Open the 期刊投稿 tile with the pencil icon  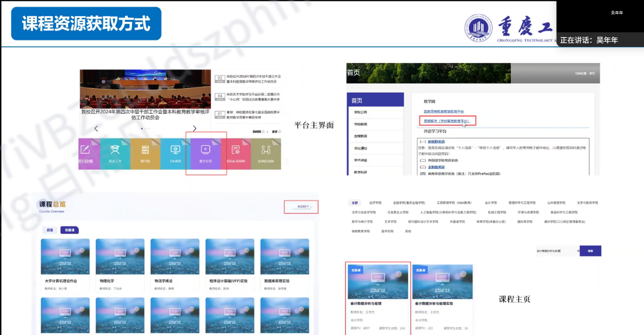click(x=89, y=153)
